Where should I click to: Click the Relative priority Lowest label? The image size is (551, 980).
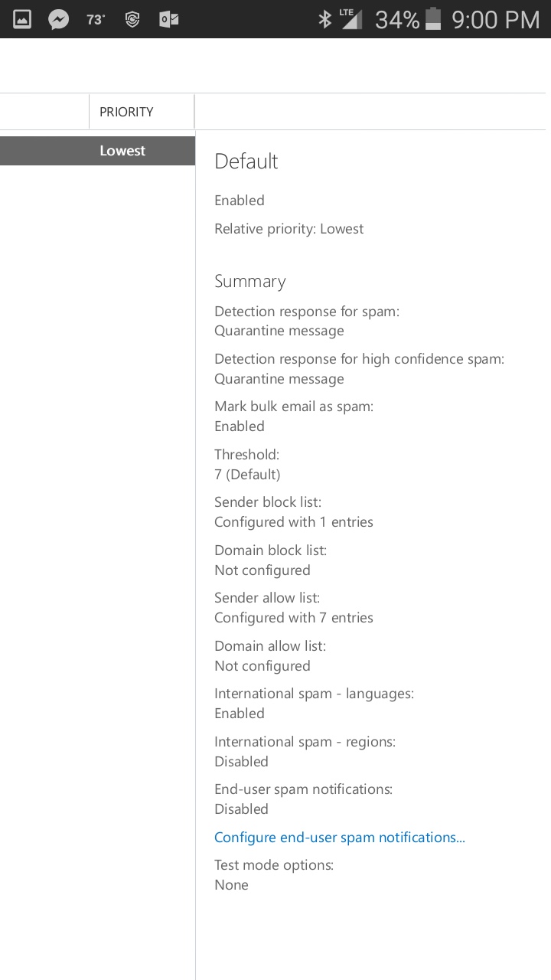289,228
